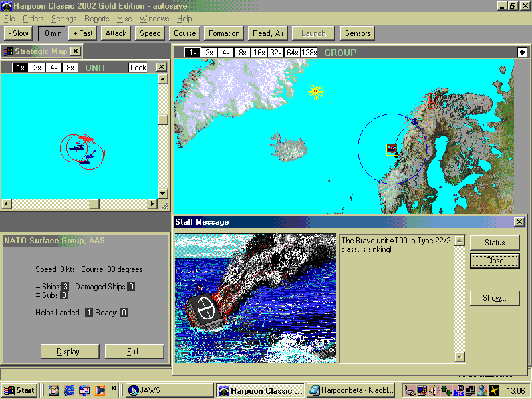Set group map zoom to 4x
The image size is (532, 399).
pyautogui.click(x=225, y=53)
